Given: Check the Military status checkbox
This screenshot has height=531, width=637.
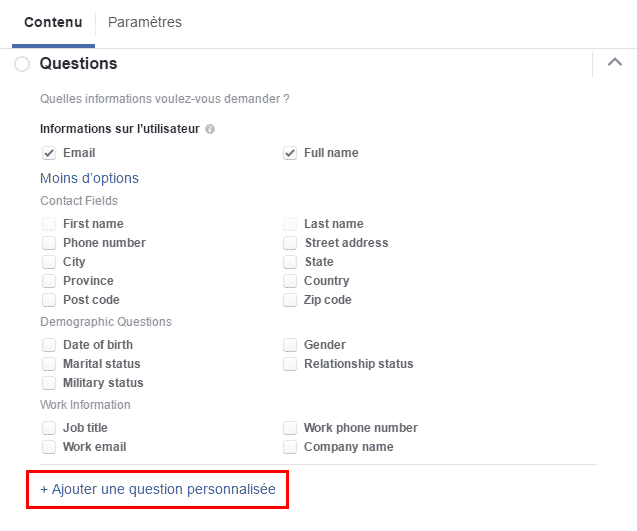Looking at the screenshot, I should (49, 383).
